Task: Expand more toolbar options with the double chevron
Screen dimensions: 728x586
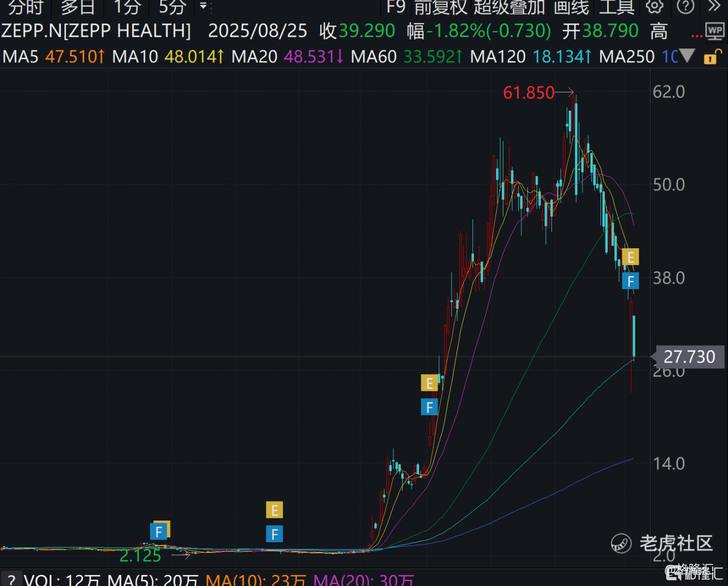Action: (x=714, y=7)
